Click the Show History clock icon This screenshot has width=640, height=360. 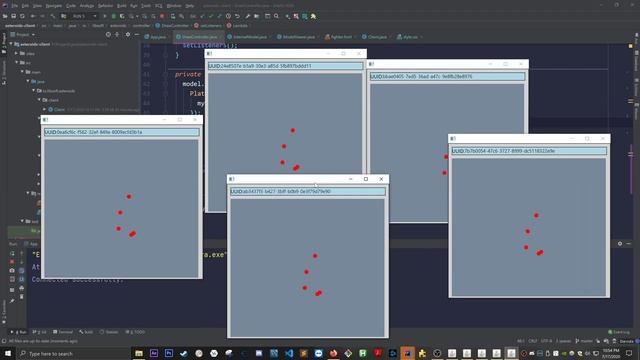229,16
